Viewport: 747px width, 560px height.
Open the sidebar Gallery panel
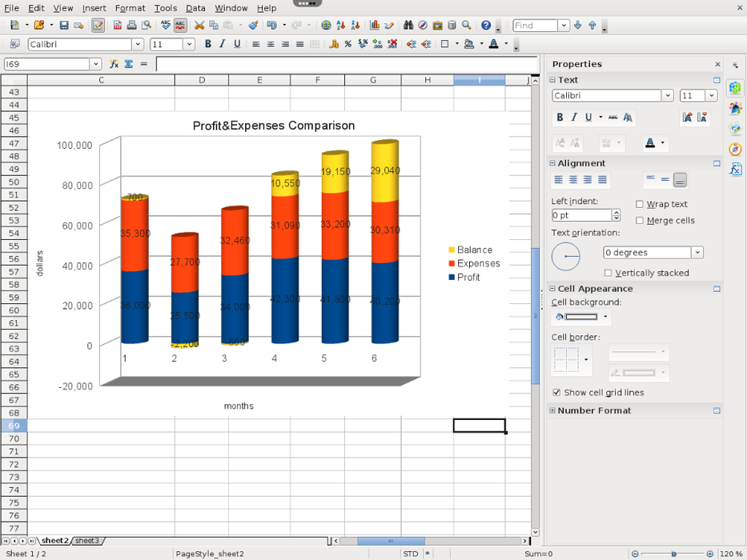735,128
